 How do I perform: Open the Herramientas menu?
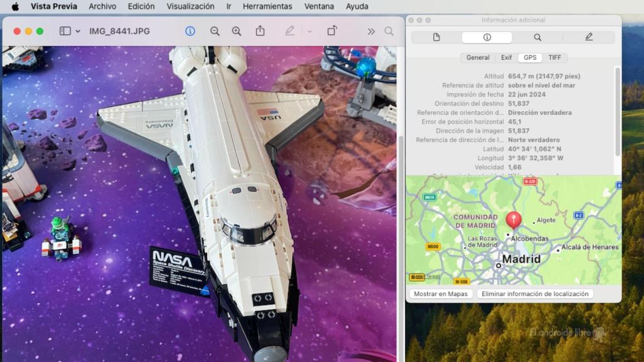267,6
